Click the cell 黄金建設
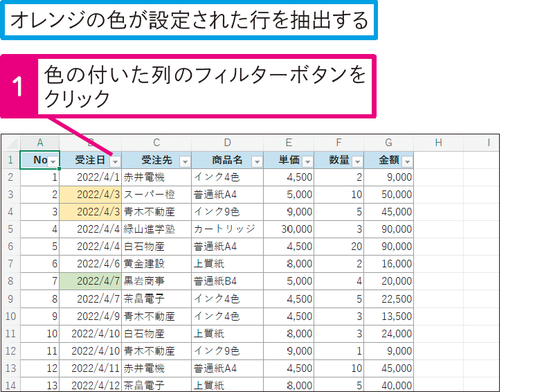The image size is (542, 392). pos(156,264)
